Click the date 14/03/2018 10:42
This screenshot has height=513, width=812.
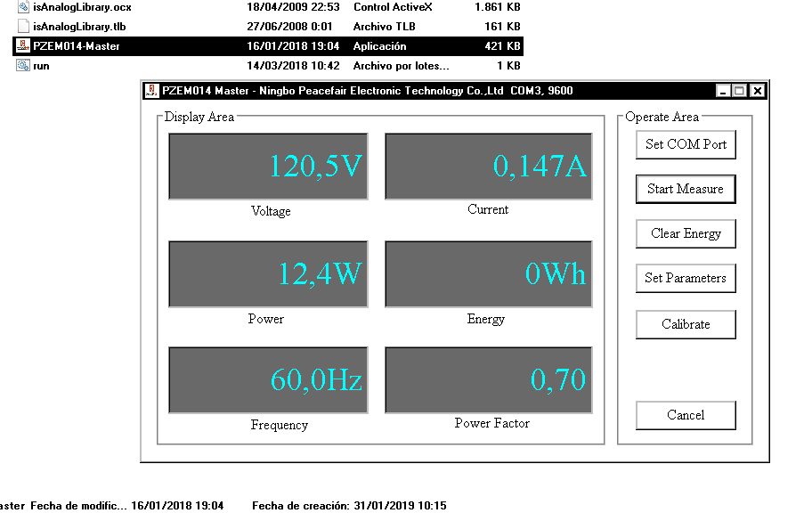293,66
